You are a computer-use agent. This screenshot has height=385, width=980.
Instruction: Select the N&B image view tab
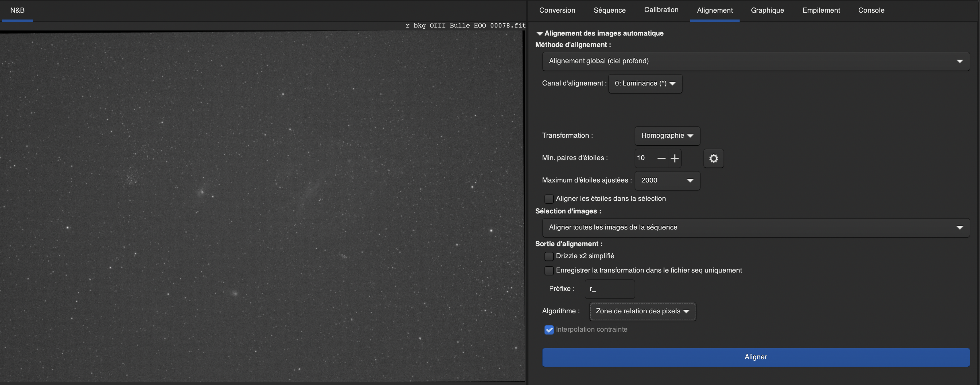tap(17, 10)
